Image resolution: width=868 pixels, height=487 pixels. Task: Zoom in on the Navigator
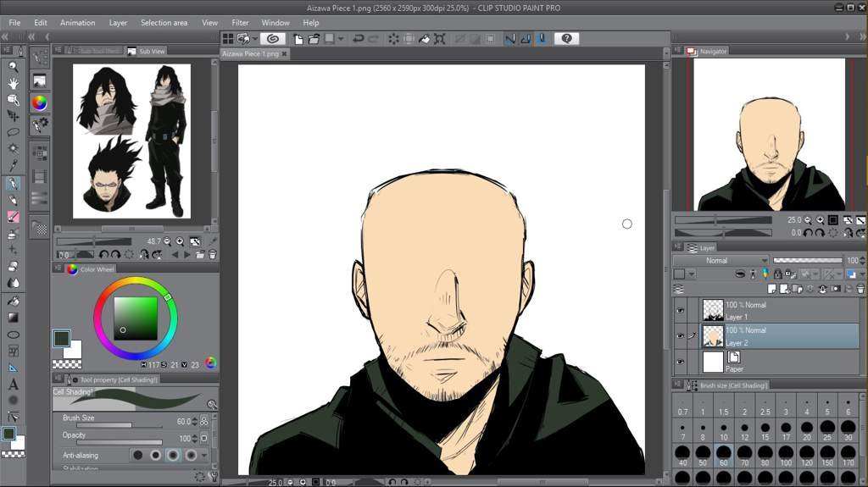[x=820, y=219]
